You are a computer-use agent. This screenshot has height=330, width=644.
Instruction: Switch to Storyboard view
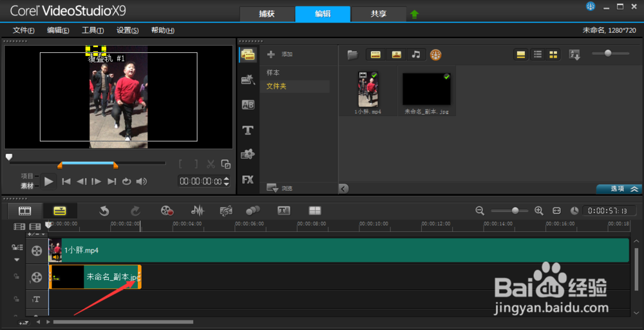[x=25, y=211]
